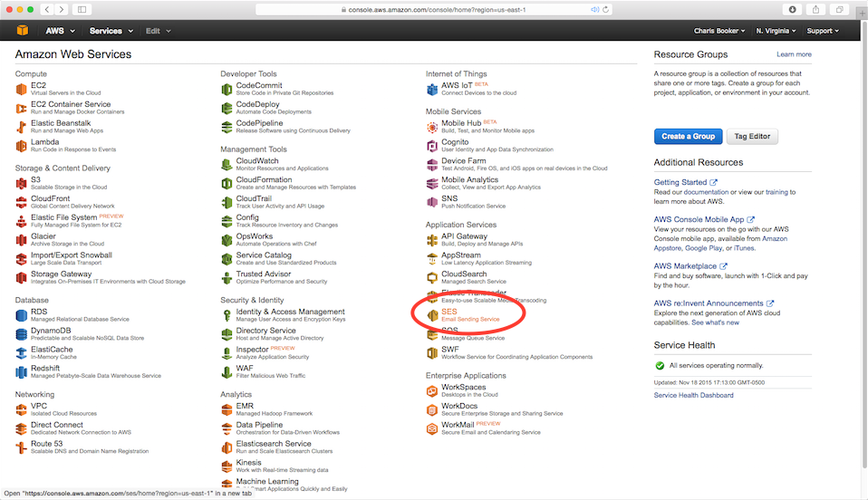Toggle the Safari sidebar button
The height and width of the screenshot is (500, 868).
(x=82, y=9)
